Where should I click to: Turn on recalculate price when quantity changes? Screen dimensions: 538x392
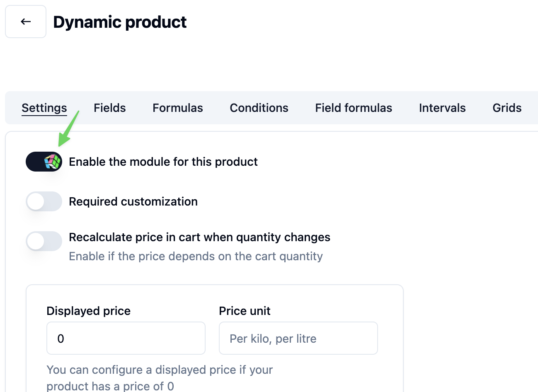point(44,241)
